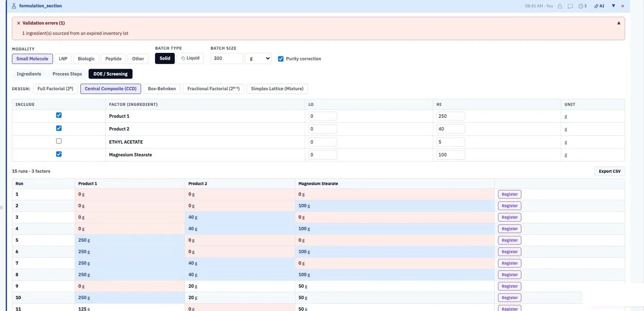This screenshot has height=311, width=644.
Task: Edit HI value 250 for Product 1
Action: point(451,116)
